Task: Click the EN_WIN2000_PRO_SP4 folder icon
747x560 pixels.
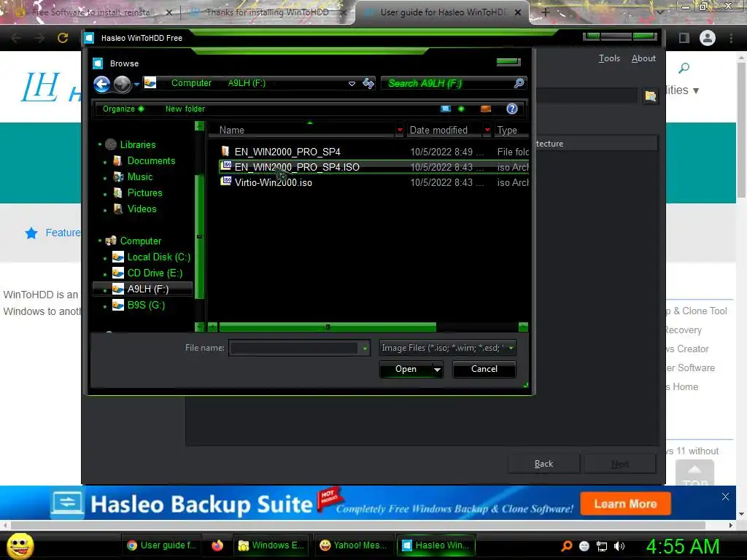Action: [226, 152]
